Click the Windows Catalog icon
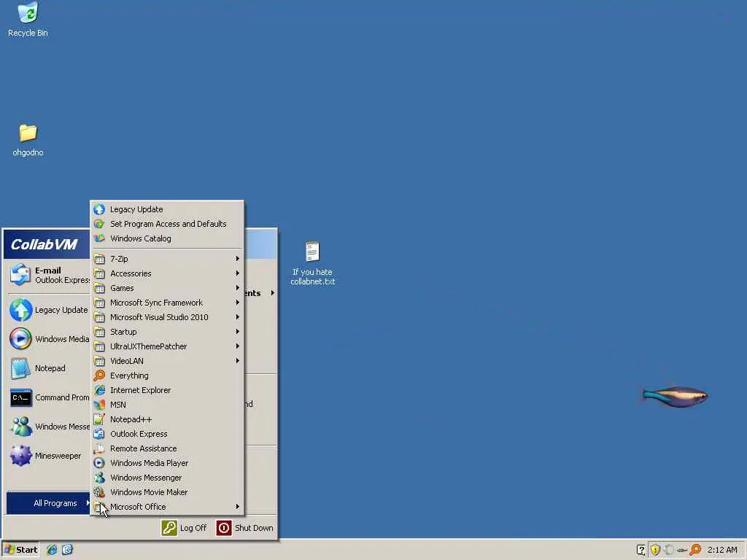Image resolution: width=747 pixels, height=560 pixels. pyautogui.click(x=99, y=238)
